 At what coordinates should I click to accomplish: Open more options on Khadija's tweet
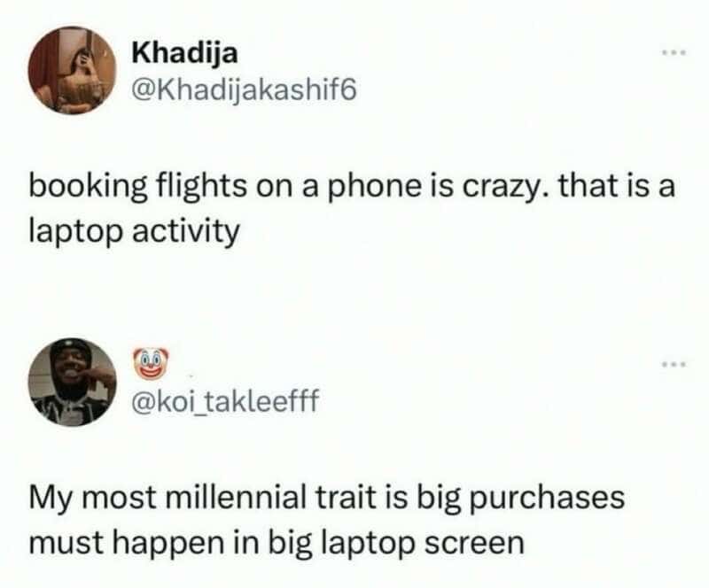(x=674, y=53)
